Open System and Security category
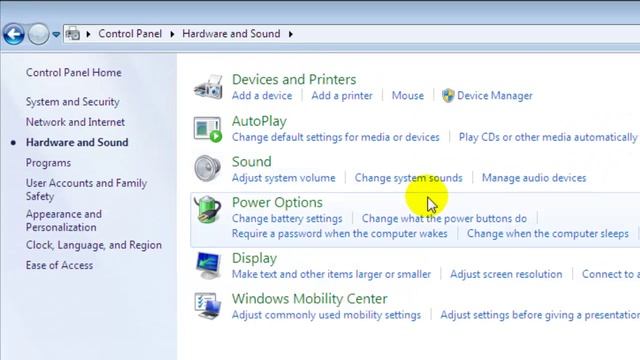Screen dimensions: 640x360 click(x=73, y=102)
